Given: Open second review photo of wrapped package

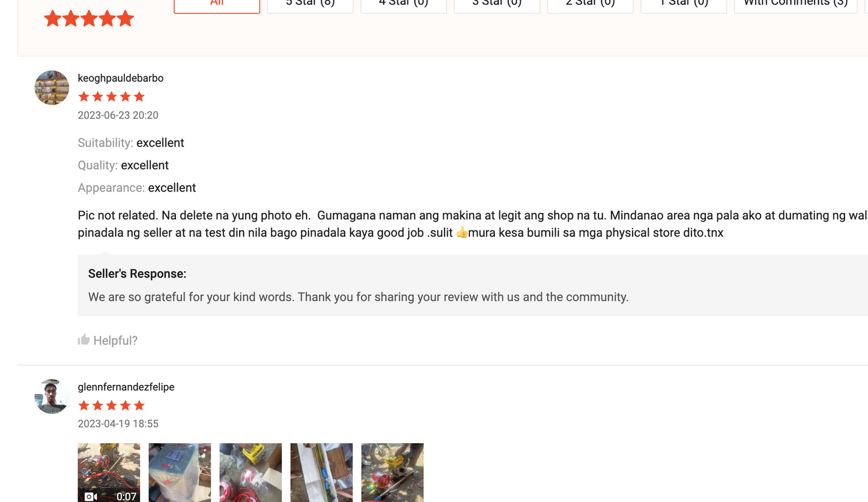Looking at the screenshot, I should point(180,473).
